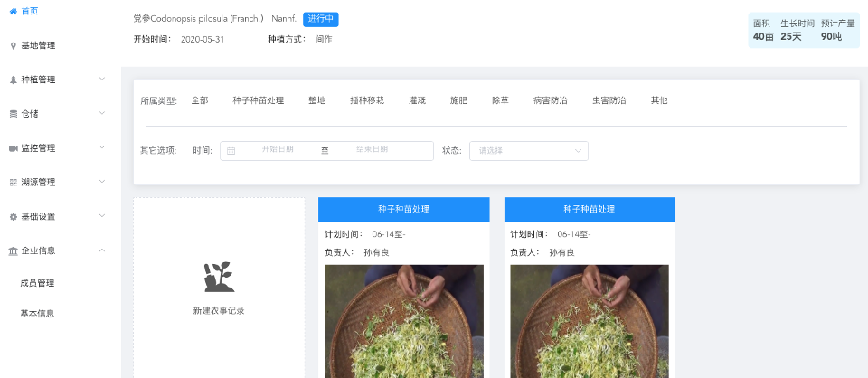Click the second card's 种子种苗处理 blue header
Screen dimensions: 868x378
click(x=590, y=209)
